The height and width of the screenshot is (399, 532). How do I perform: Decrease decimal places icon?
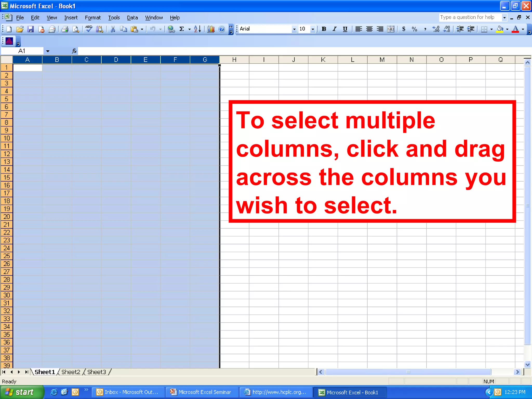pyautogui.click(x=447, y=29)
